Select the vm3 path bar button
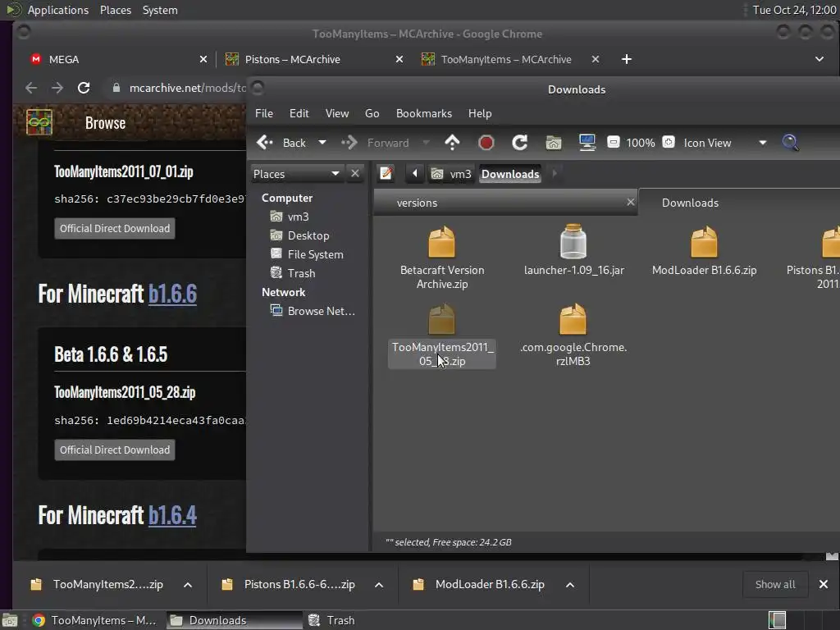The width and height of the screenshot is (840, 630). coord(451,174)
